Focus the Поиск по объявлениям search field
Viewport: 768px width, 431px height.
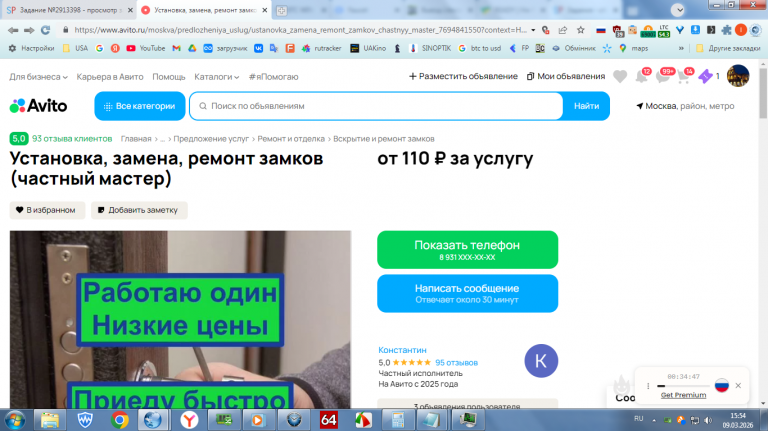[376, 106]
